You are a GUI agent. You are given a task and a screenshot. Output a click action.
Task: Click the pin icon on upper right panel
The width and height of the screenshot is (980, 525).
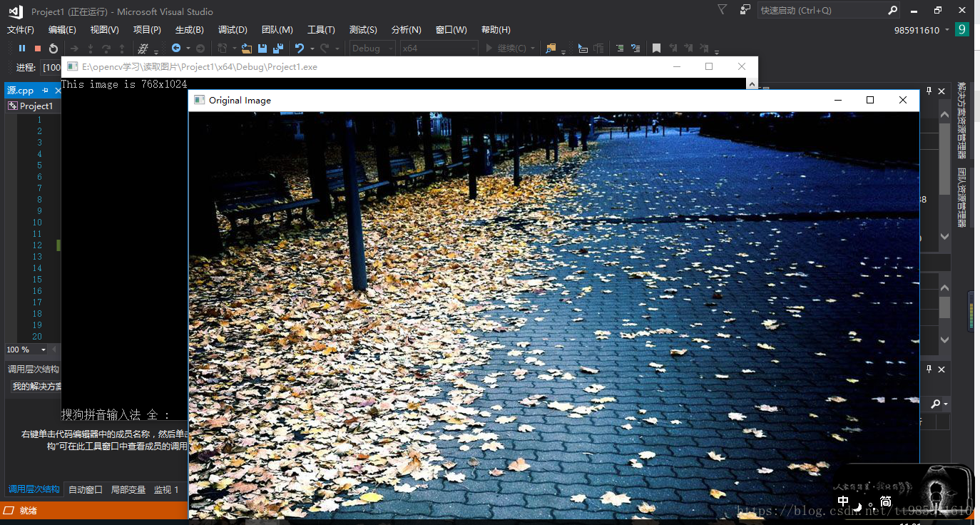(929, 91)
